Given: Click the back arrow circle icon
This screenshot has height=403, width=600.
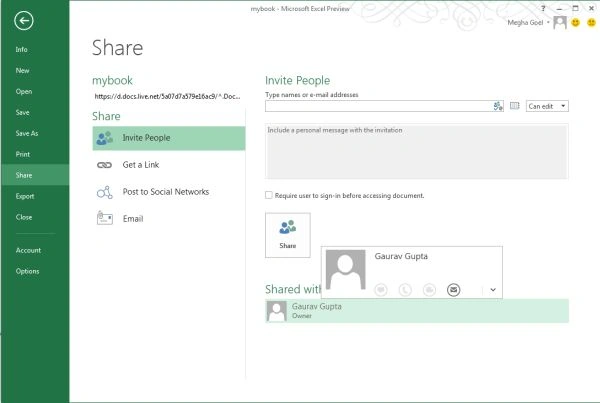Looking at the screenshot, I should tap(24, 21).
